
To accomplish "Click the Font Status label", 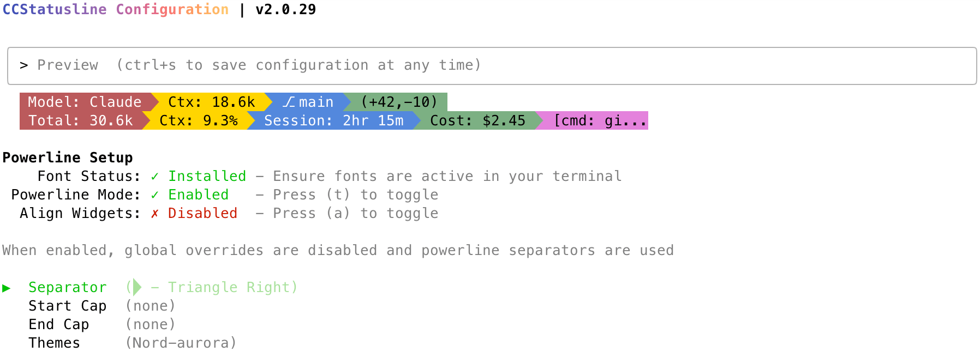I will [89, 176].
